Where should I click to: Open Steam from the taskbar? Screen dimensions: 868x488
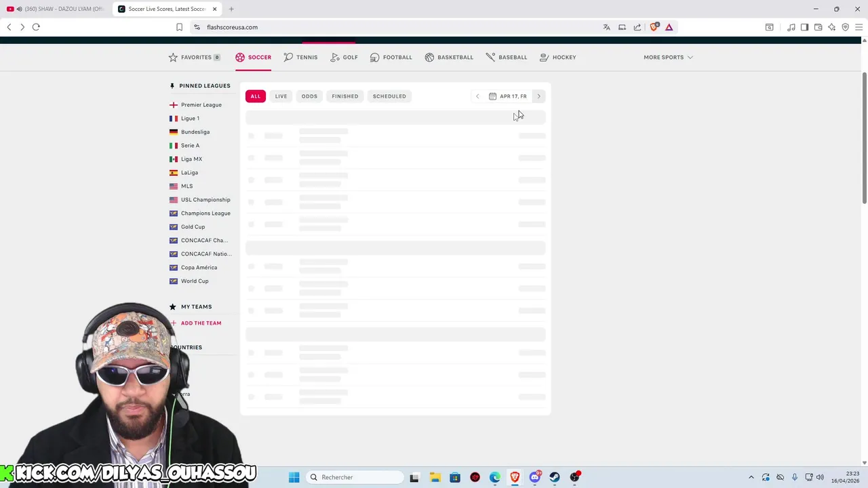[555, 477]
